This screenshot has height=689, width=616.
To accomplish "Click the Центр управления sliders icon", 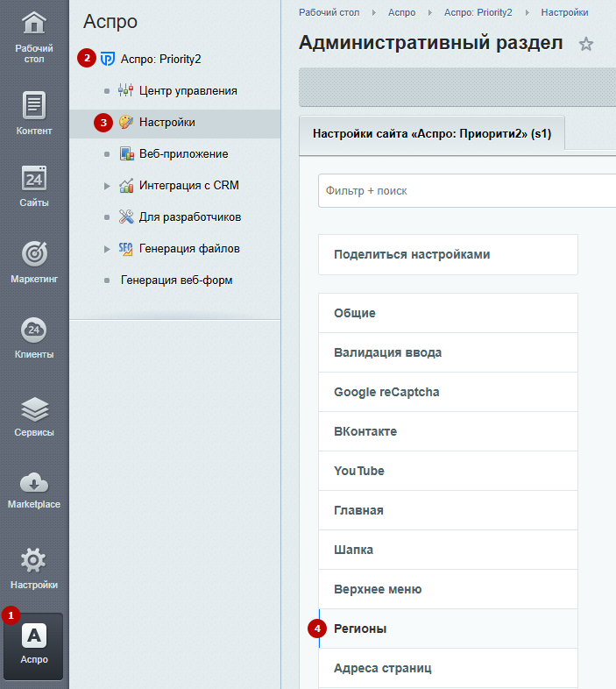I will (x=125, y=90).
